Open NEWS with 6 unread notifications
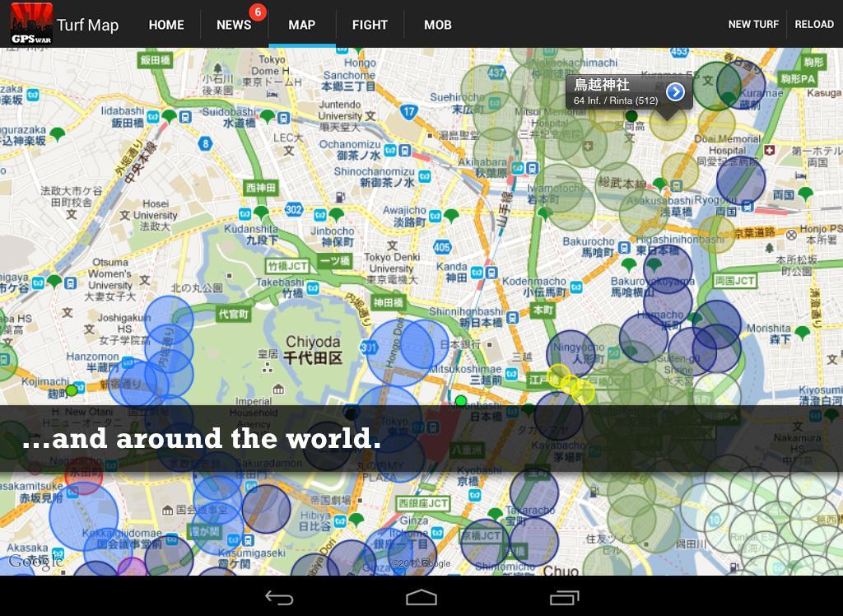This screenshot has width=843, height=616. tap(234, 25)
